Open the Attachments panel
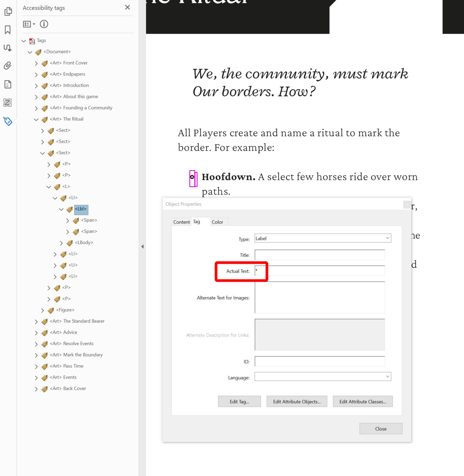This screenshot has width=464, height=476. coord(8,66)
